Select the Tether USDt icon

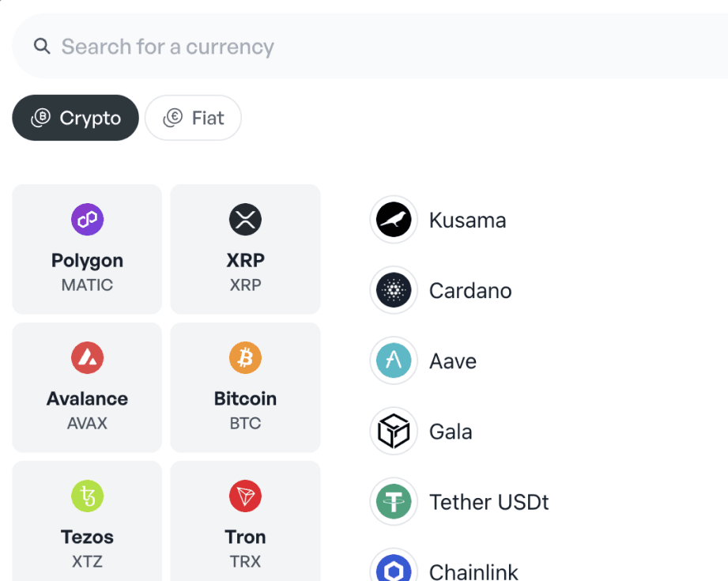pos(393,501)
